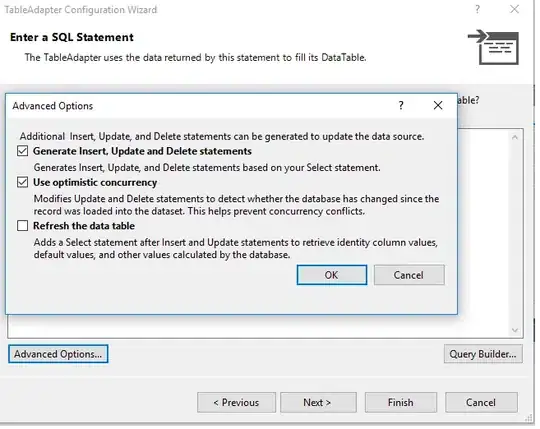Viewport: 540px width, 429px height.
Task: Close the Advanced Options dialog
Action: [438, 105]
